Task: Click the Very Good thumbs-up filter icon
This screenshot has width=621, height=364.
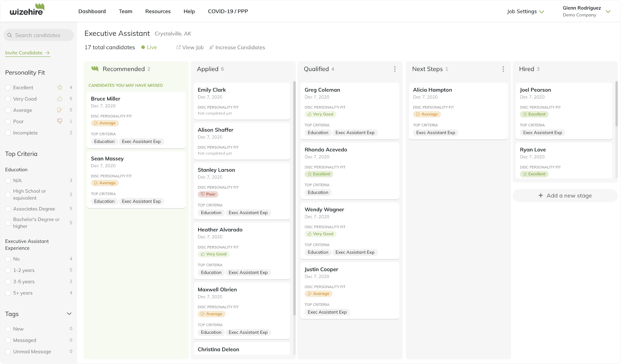Action: coord(60,99)
